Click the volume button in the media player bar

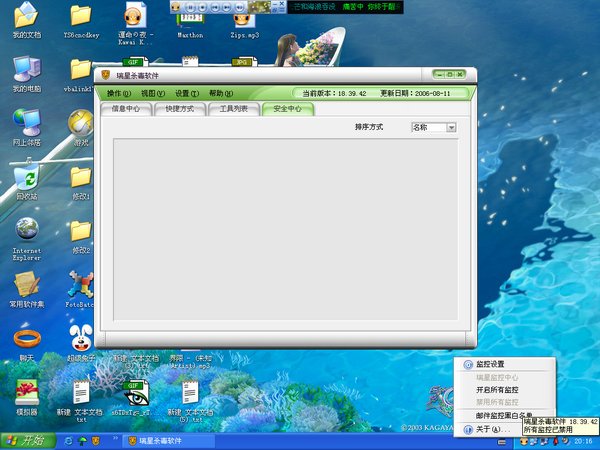point(240,7)
